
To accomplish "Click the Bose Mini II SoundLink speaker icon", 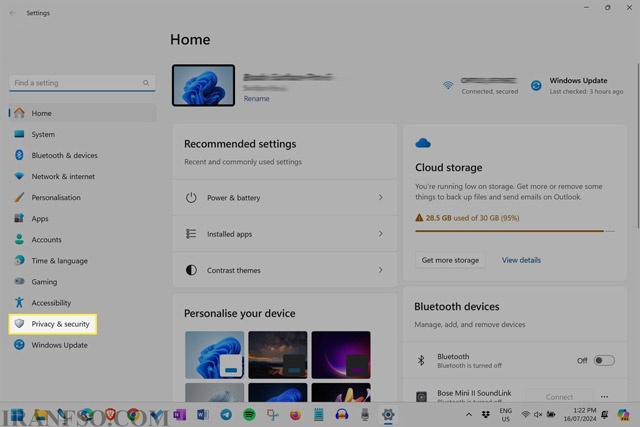I will pyautogui.click(x=421, y=396).
